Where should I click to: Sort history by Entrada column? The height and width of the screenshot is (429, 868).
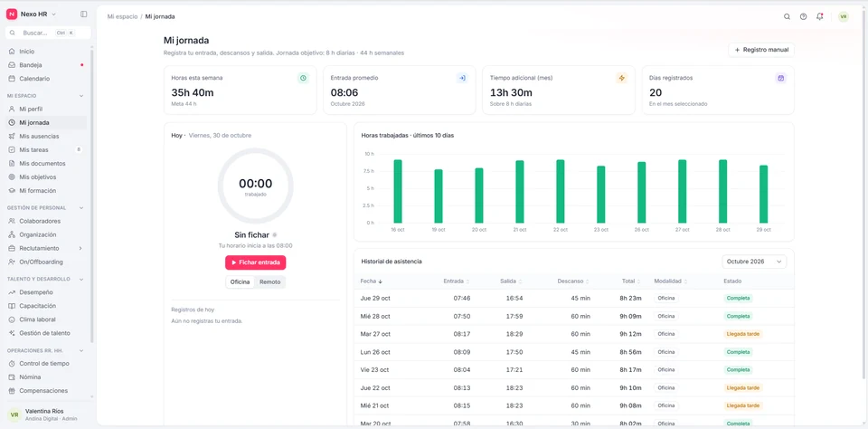click(x=457, y=281)
